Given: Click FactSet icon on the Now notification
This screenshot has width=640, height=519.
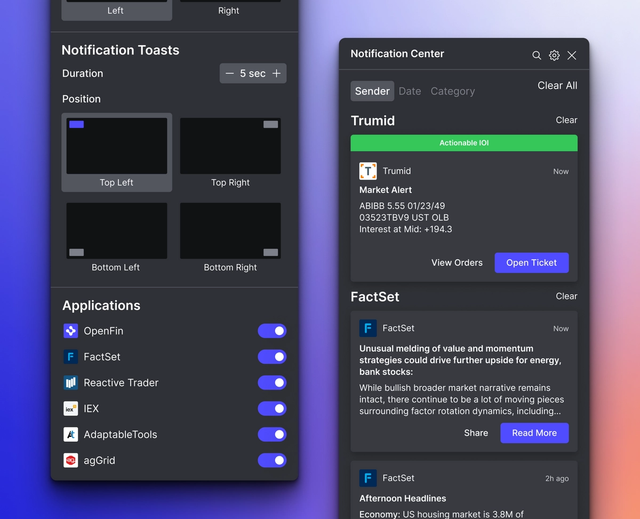Looking at the screenshot, I should pos(368,328).
